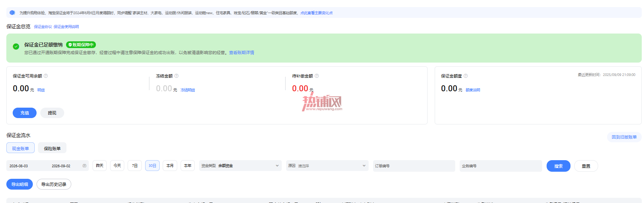Click the 账期保障中 shield badge
The width and height of the screenshot is (644, 203).
81,45
